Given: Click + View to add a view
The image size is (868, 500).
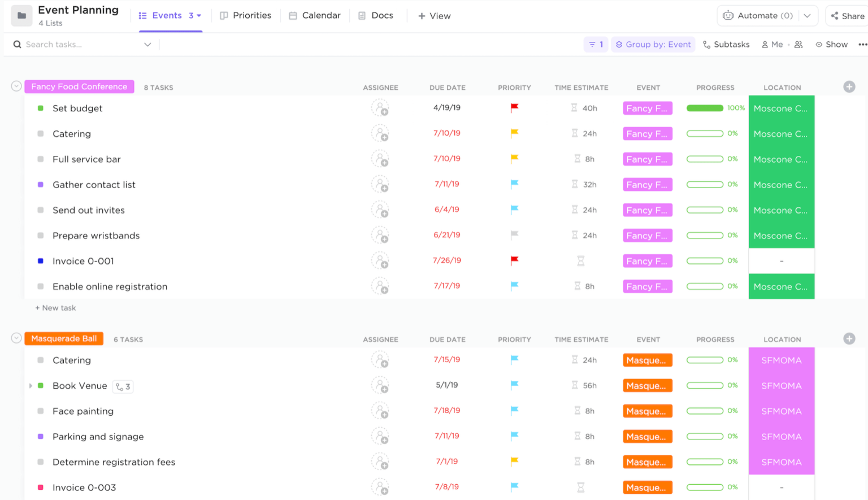Looking at the screenshot, I should tap(434, 16).
